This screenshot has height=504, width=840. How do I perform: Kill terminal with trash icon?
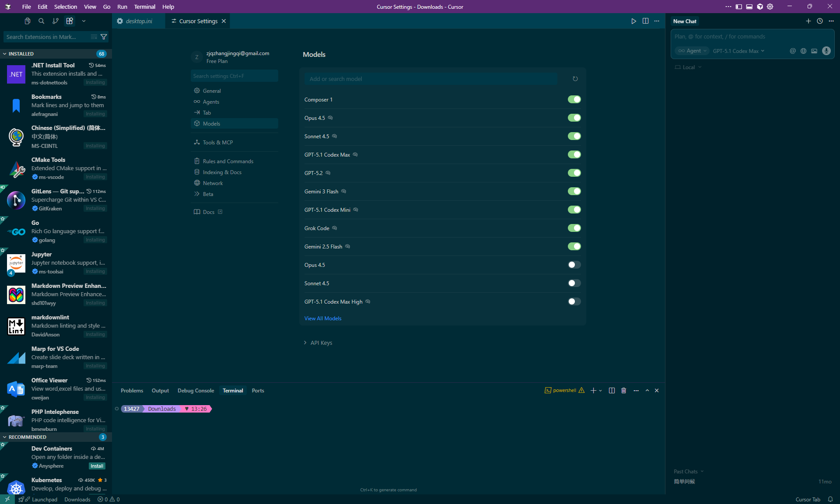(623, 390)
